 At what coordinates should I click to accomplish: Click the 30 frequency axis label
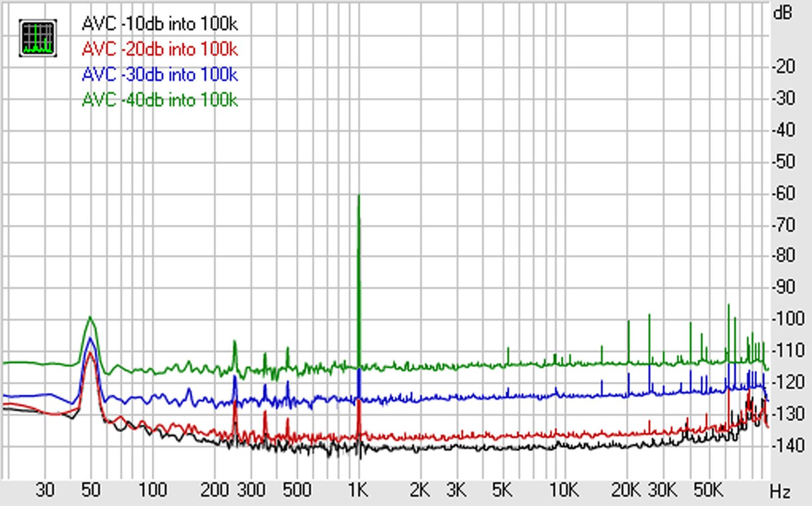pos(45,490)
